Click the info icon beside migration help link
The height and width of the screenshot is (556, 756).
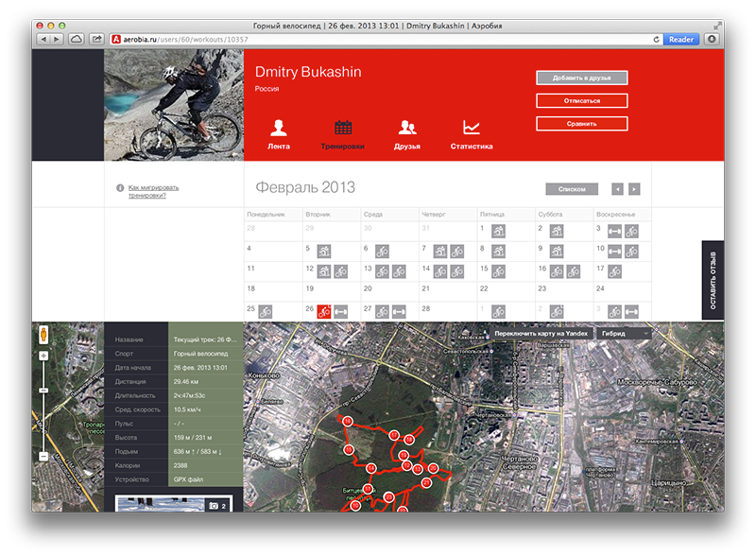pos(120,188)
